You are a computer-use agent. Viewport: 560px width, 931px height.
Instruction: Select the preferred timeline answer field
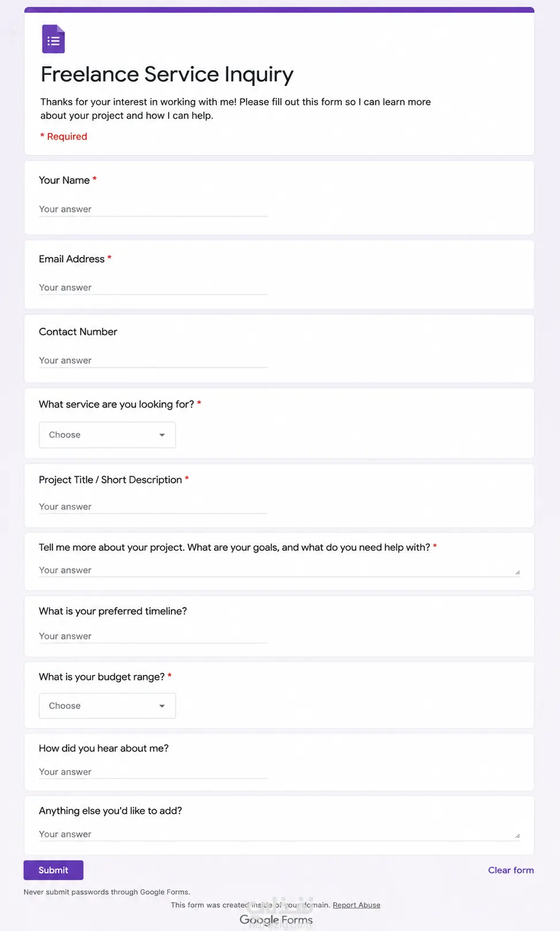pos(153,636)
